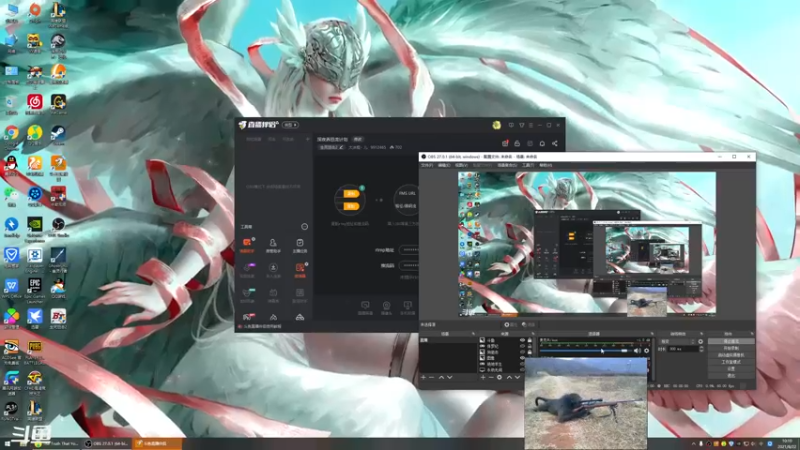The width and height of the screenshot is (800, 450).
Task: Click the share icon in live companion header
Action: [x=555, y=143]
